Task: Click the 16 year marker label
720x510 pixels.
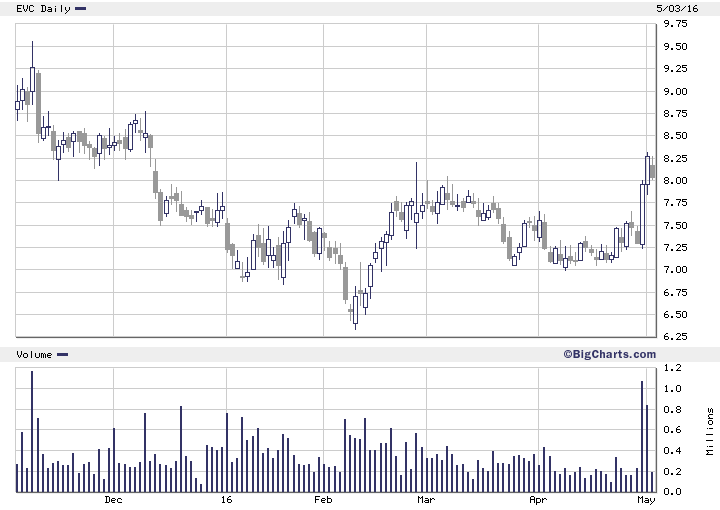Action: [x=226, y=500]
